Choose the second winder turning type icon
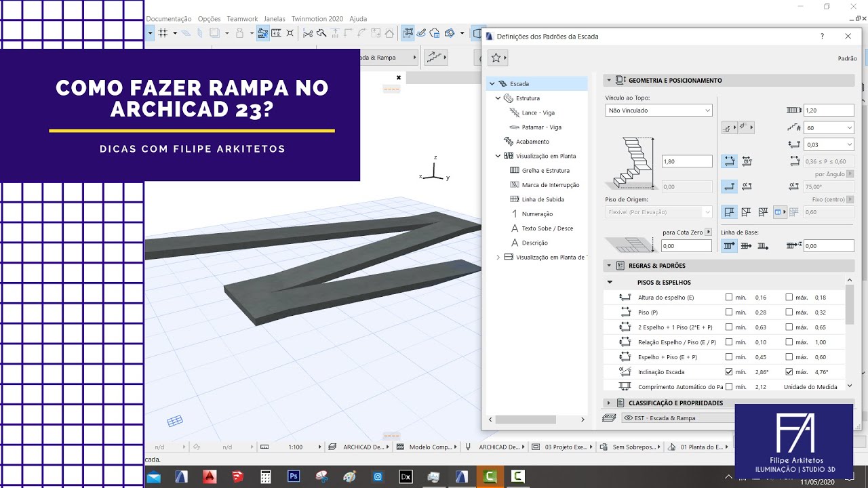This screenshot has width=868, height=488. [746, 212]
